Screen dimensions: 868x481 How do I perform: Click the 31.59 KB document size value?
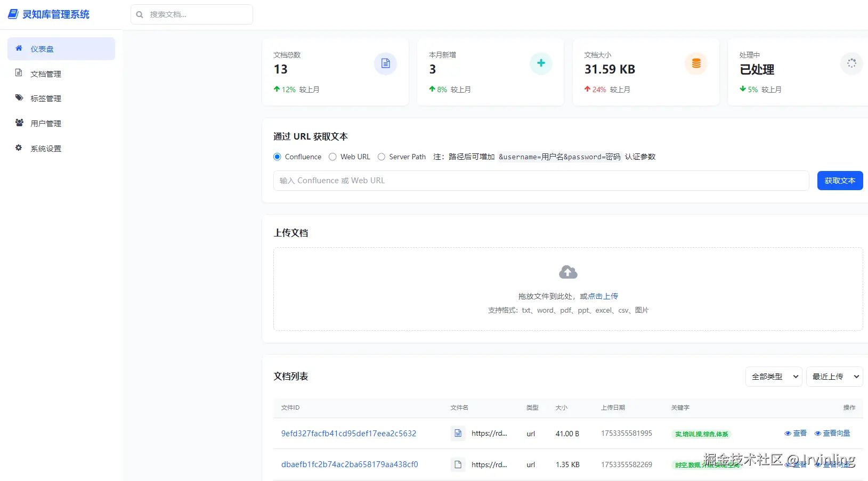[x=610, y=70]
